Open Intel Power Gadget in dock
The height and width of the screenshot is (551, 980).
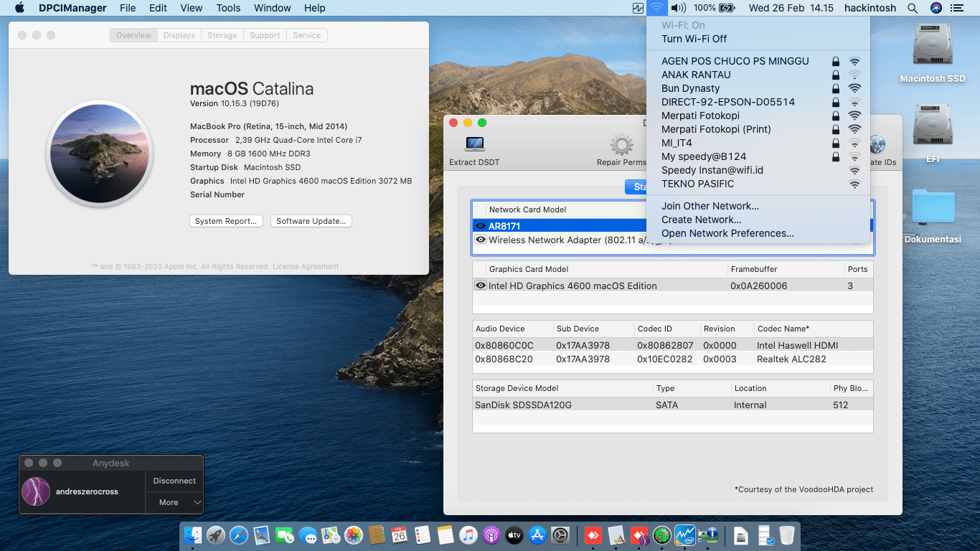click(x=684, y=534)
